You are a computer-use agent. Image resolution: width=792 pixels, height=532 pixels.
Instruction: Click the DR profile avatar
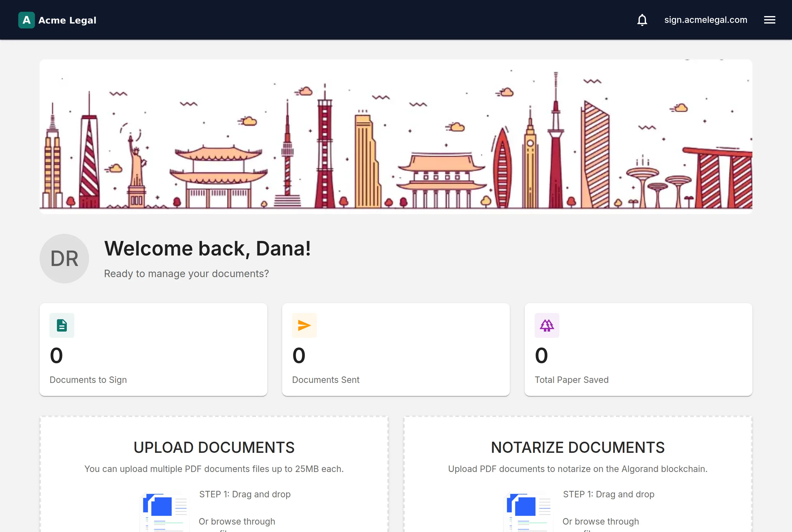(64, 259)
